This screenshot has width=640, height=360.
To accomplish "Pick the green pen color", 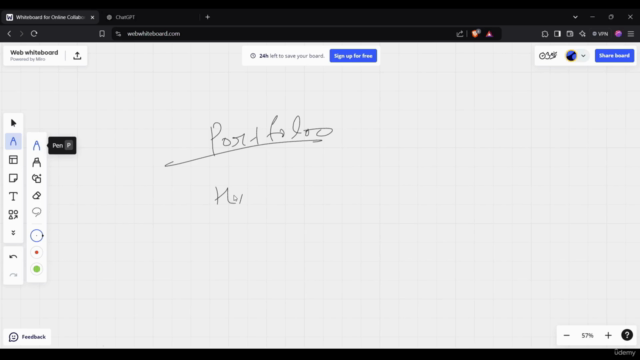I will tap(36, 269).
